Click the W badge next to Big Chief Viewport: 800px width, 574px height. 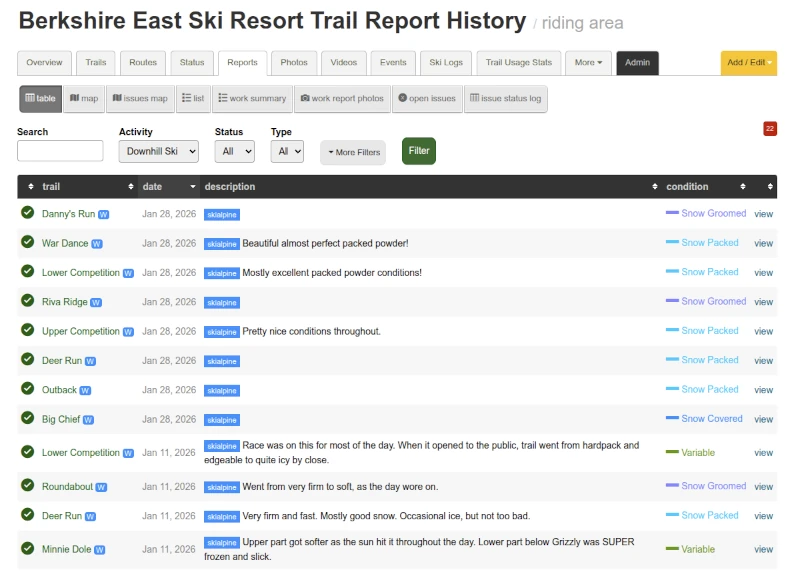coord(88,420)
